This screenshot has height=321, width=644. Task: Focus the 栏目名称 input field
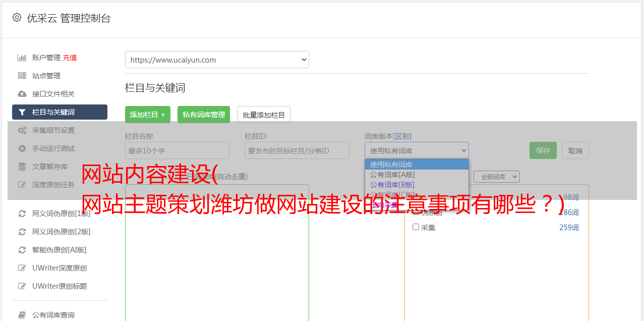pyautogui.click(x=177, y=150)
